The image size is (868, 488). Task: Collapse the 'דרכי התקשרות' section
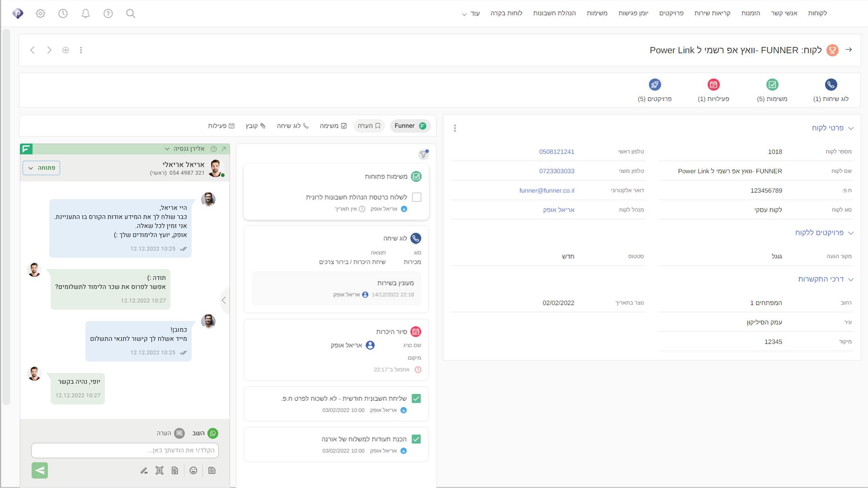point(851,279)
